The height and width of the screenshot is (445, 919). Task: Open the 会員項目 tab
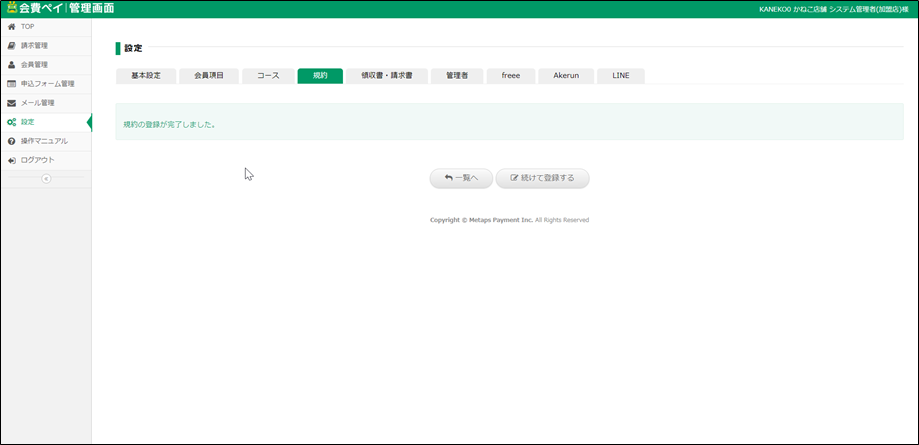point(208,76)
